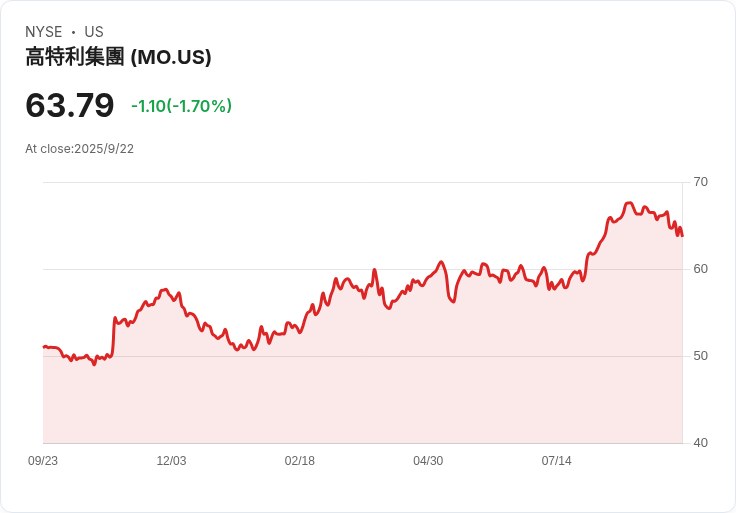Select the 09/23 date on the x-axis

click(x=43, y=461)
